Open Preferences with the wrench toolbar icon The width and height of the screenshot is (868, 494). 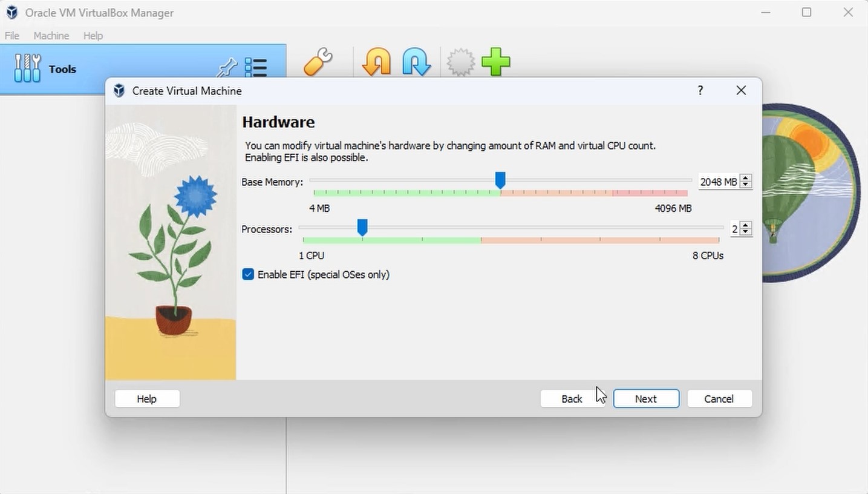click(317, 62)
